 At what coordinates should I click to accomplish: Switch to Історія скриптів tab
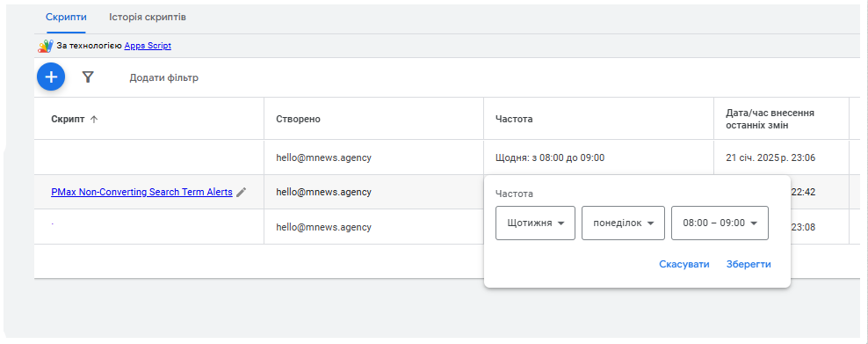point(148,18)
